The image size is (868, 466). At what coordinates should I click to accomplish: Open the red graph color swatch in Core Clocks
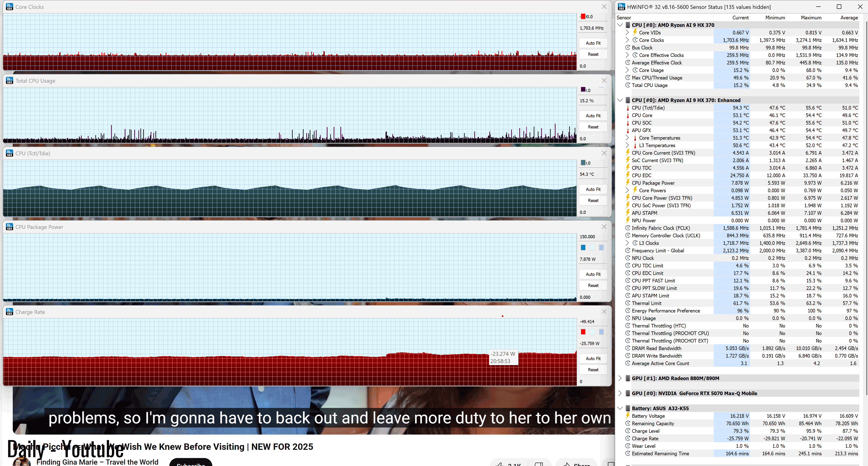coord(583,16)
